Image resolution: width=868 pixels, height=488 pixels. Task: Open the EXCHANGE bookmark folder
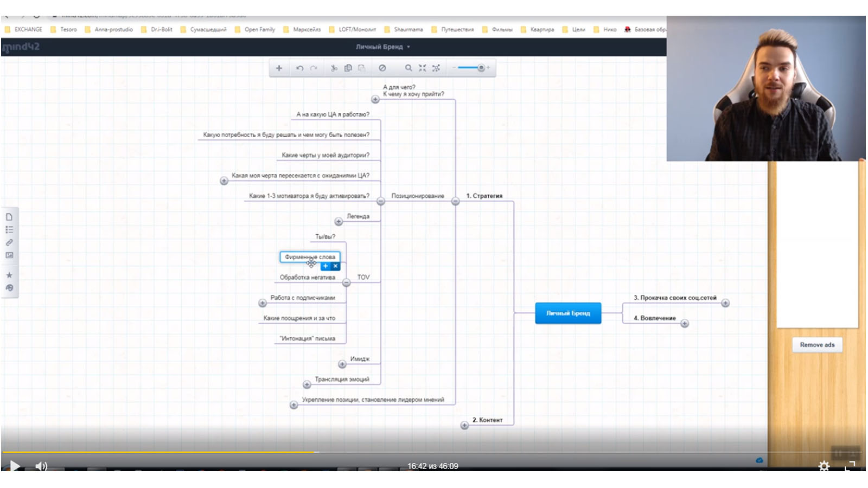point(23,29)
